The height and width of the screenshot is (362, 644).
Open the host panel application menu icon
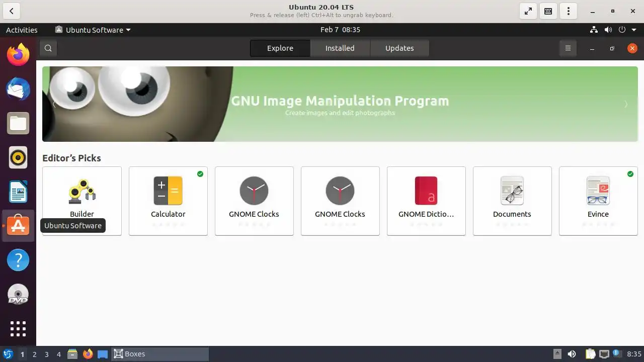point(8,354)
